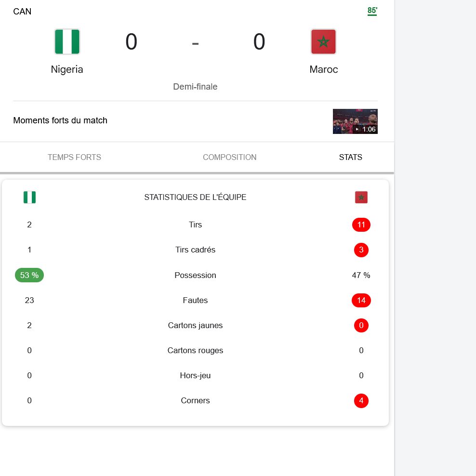The image size is (476, 476).
Task: Click Morocco's red 4 corners badge
Action: pyautogui.click(x=361, y=401)
